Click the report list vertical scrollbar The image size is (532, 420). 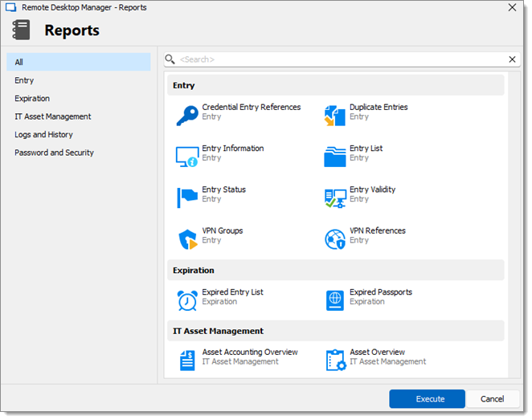514,225
